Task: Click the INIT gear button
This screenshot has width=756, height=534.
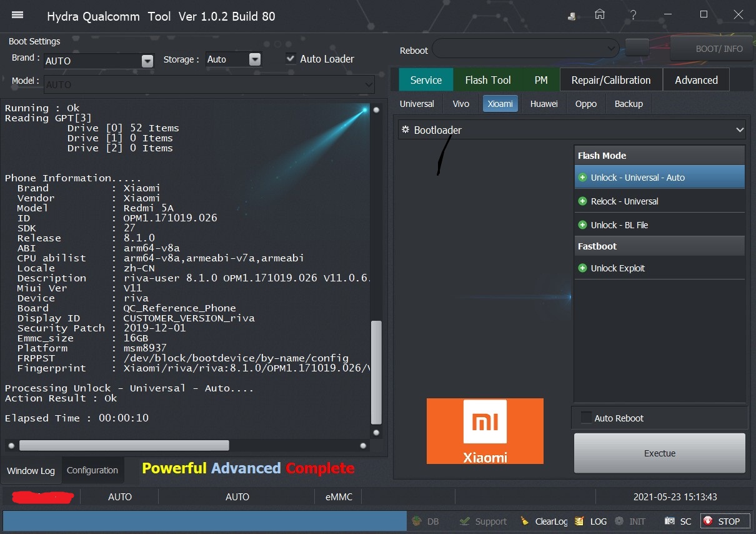Action: tap(630, 521)
